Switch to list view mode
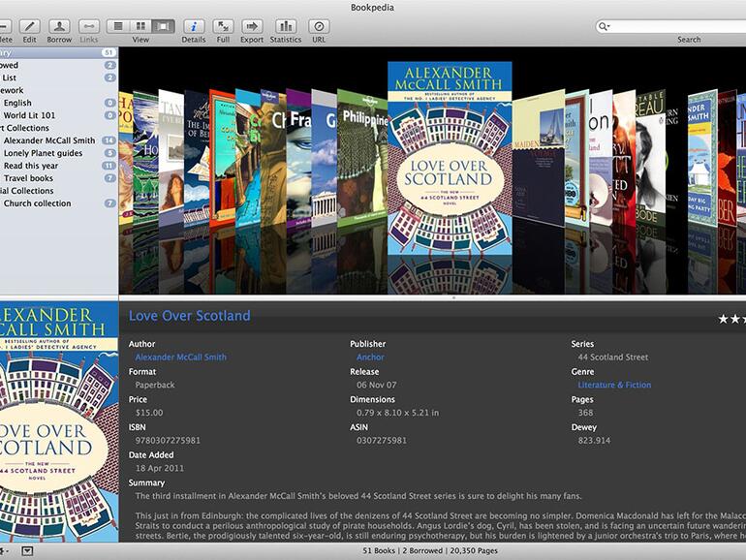Screen dimensions: 746x560 click(x=118, y=26)
